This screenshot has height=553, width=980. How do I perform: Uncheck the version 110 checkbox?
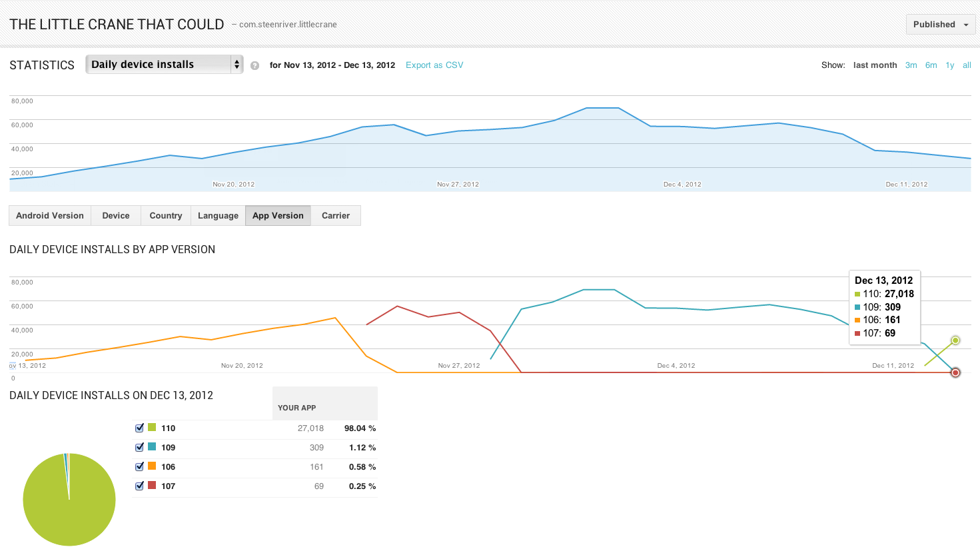click(139, 428)
